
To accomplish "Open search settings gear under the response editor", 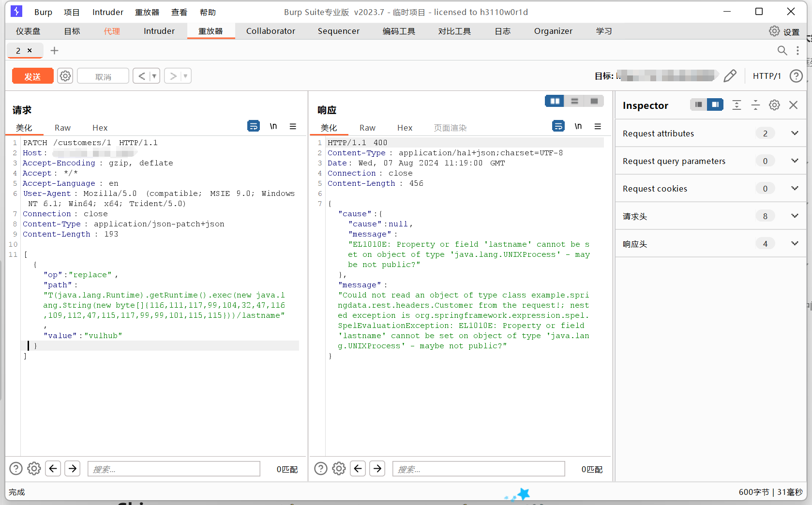I will coord(339,468).
